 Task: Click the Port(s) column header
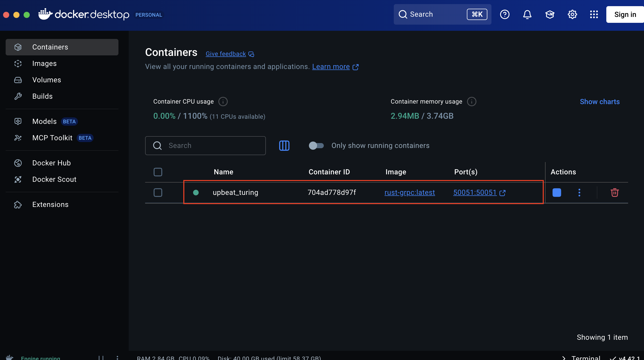click(x=466, y=172)
